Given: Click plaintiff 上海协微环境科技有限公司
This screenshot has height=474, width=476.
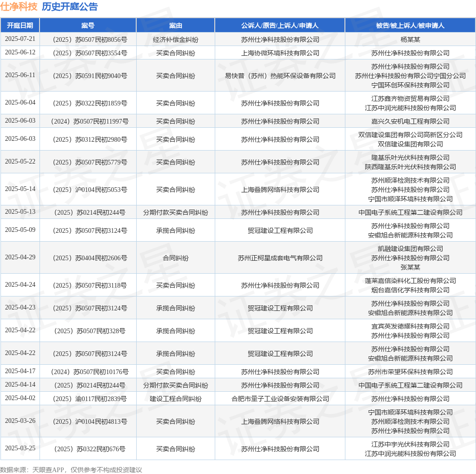Looking at the screenshot, I should [x=280, y=53].
